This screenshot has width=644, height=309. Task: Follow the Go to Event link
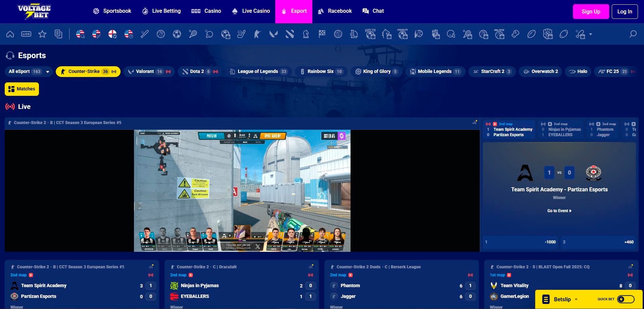(559, 211)
